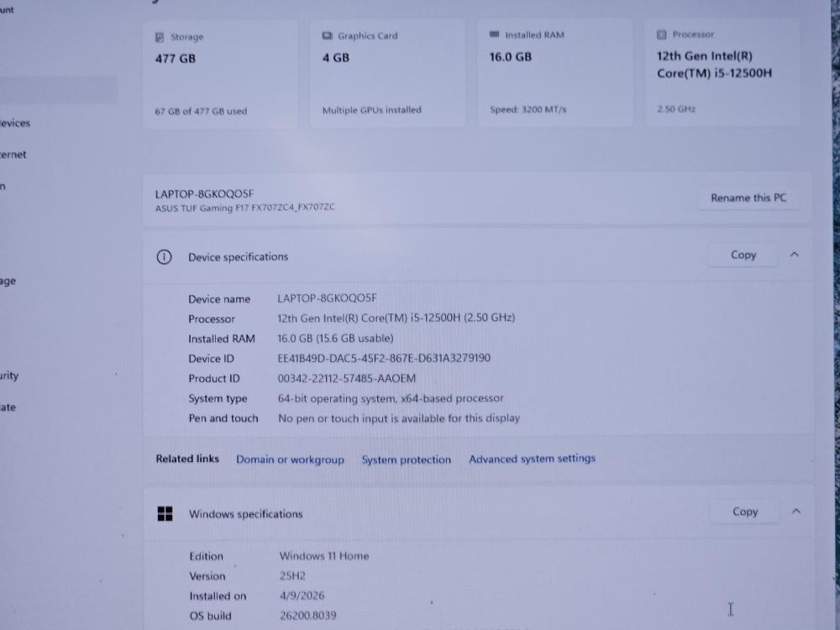Click 'Multiple GPUs installed' text
The height and width of the screenshot is (630, 840).
click(372, 110)
